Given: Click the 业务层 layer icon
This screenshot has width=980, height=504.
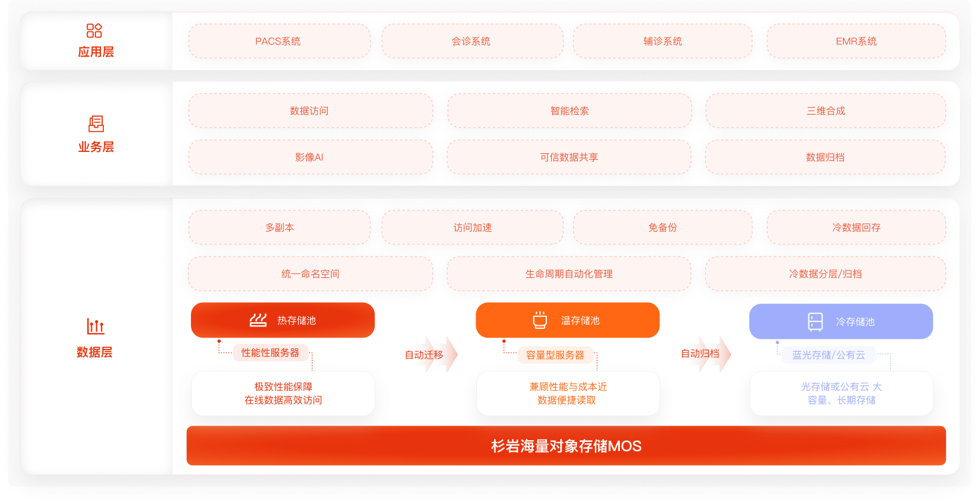Looking at the screenshot, I should (96, 124).
